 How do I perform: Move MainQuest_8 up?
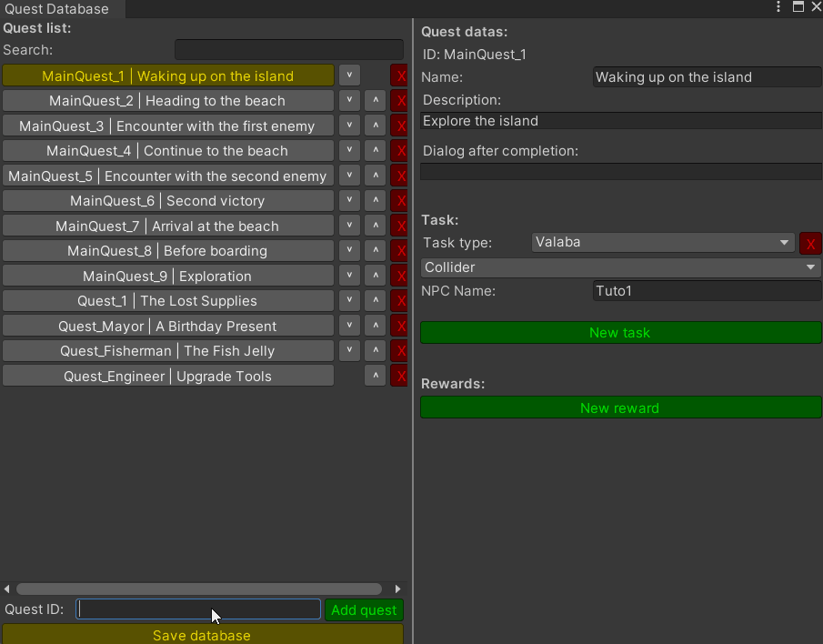coord(376,251)
